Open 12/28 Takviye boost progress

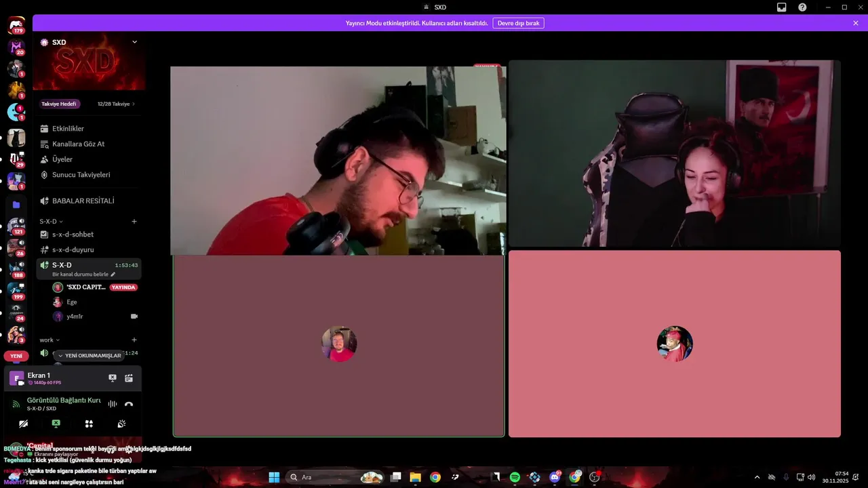click(116, 104)
